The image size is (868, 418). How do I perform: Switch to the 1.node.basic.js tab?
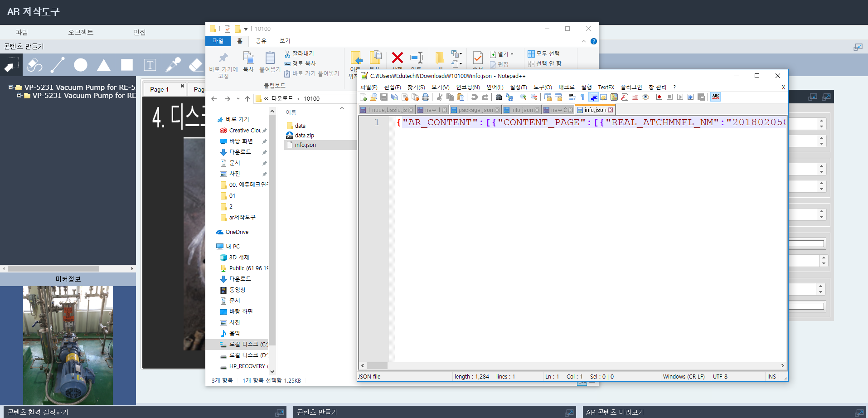point(387,110)
